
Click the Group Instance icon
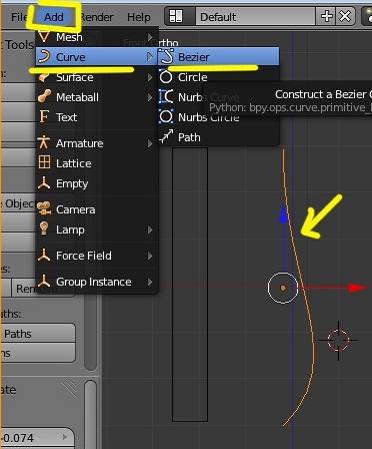click(x=44, y=281)
